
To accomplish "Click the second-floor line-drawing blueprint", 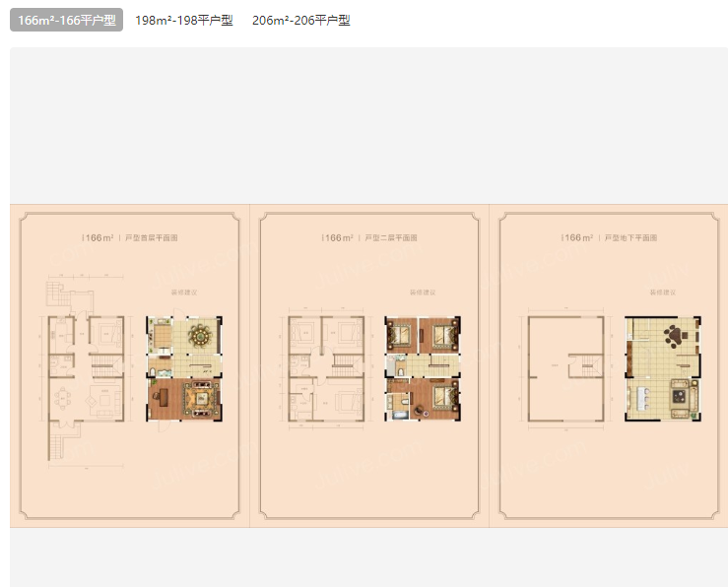I will tap(324, 369).
